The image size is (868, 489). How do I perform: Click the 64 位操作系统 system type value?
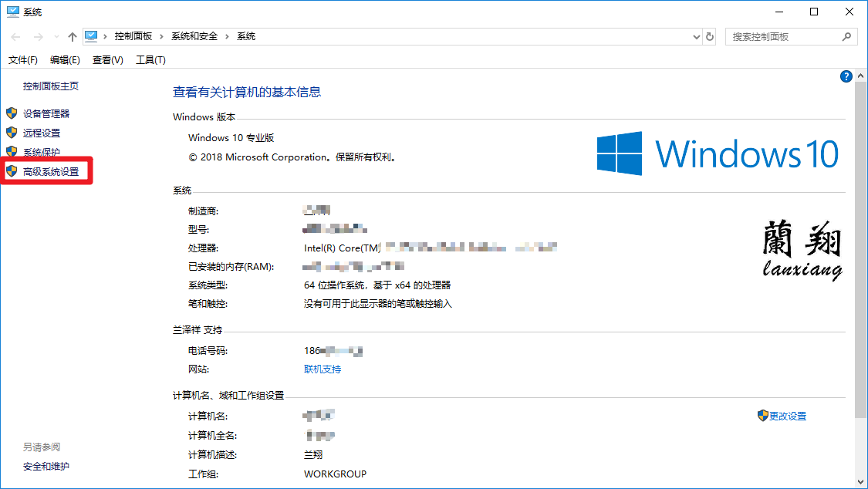[x=377, y=285]
